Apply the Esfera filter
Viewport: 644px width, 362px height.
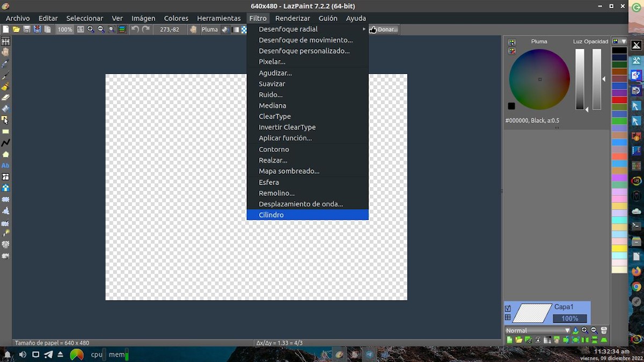click(308, 182)
